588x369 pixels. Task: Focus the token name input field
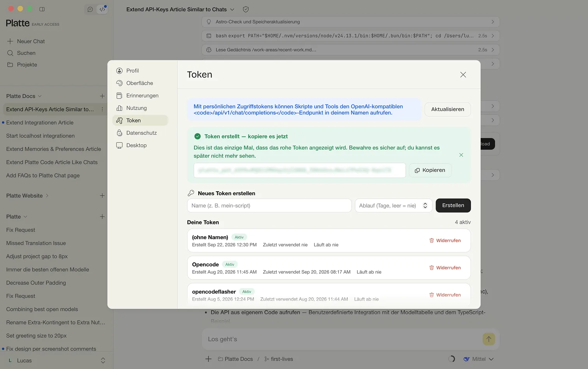click(x=269, y=206)
